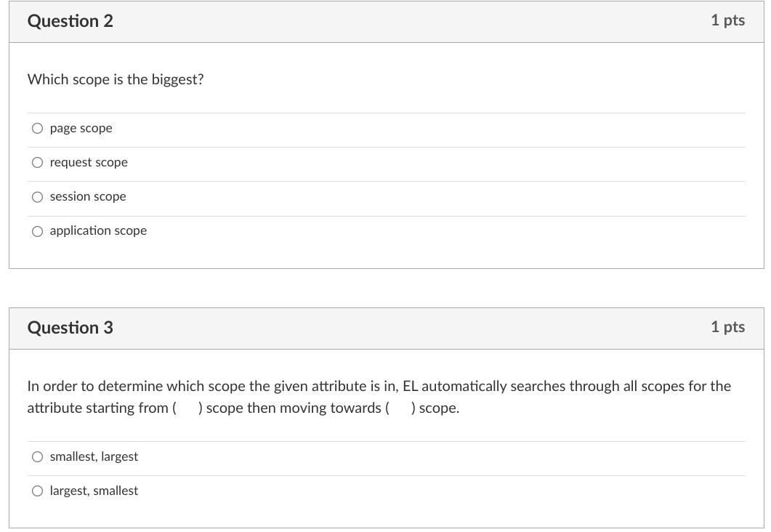Image resolution: width=771 pixels, height=532 pixels.
Task: Click the Question 3 prompt paragraph
Action: point(378,397)
